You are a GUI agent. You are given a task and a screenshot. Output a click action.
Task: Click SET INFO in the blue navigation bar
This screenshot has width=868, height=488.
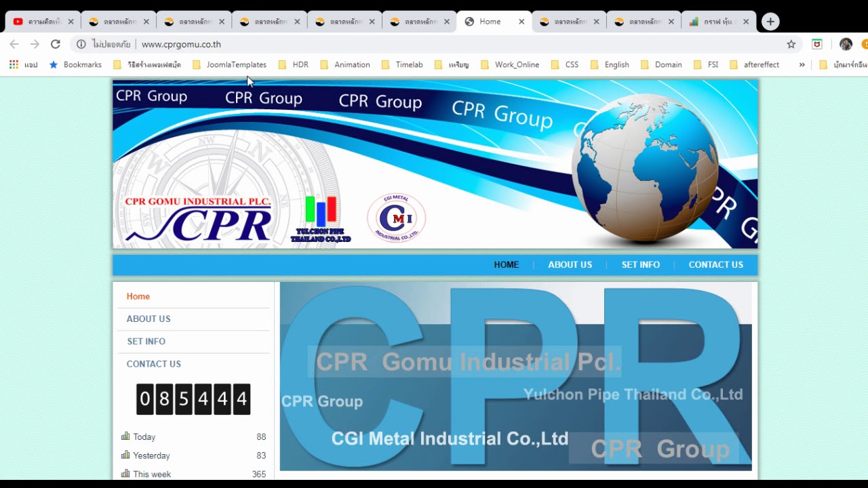tap(641, 265)
